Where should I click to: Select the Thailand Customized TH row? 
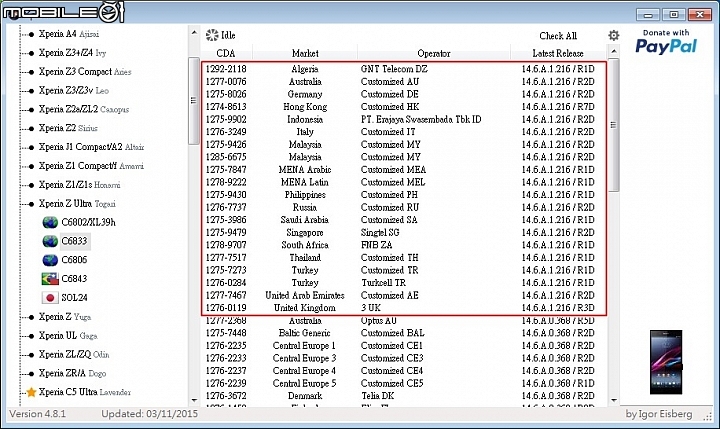point(404,258)
